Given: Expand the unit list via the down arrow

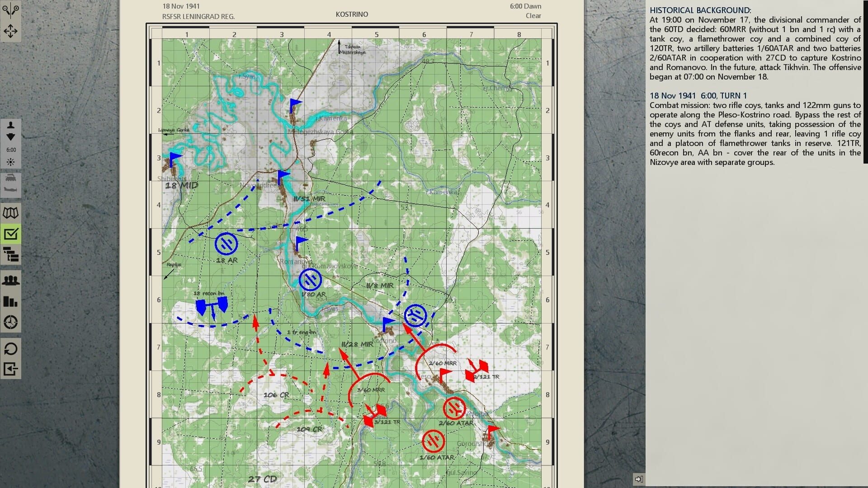Looking at the screenshot, I should click(10, 137).
